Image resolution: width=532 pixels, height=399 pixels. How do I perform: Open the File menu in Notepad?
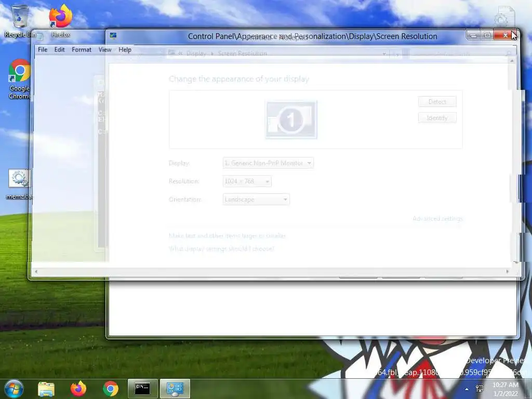tap(43, 49)
